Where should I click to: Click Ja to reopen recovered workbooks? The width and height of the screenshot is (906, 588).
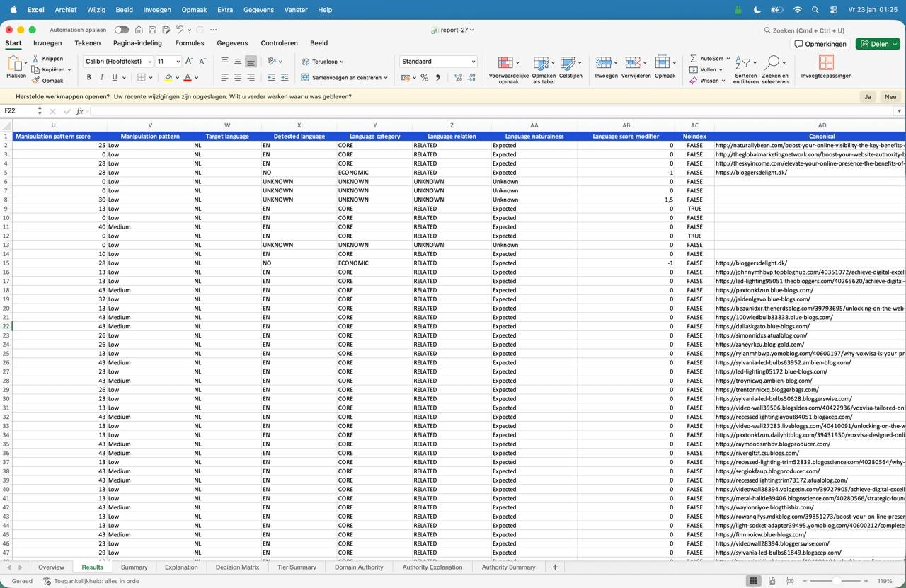pyautogui.click(x=867, y=96)
